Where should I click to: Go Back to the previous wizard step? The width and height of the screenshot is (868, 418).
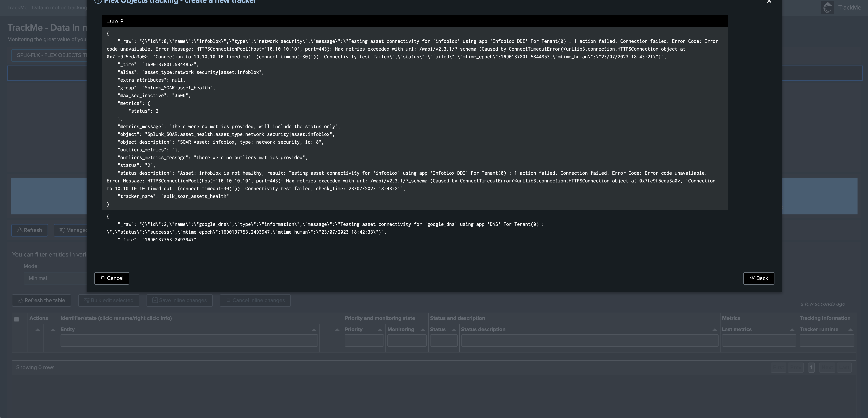point(759,278)
